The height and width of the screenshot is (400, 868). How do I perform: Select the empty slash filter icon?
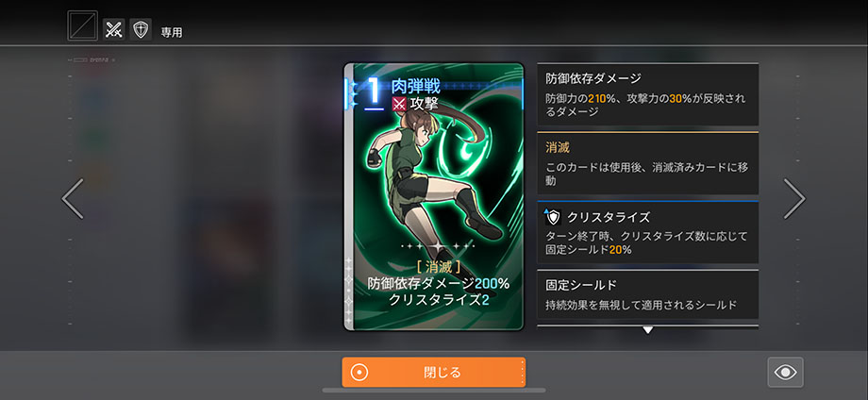coord(82,26)
